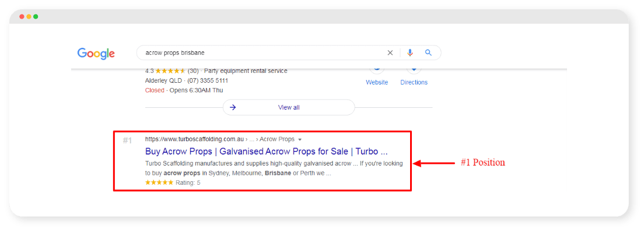This screenshot has height=232, width=644.
Task: Open 'Buy Acrow Props | Galvanised Acrow Props' result
Action: click(x=267, y=151)
